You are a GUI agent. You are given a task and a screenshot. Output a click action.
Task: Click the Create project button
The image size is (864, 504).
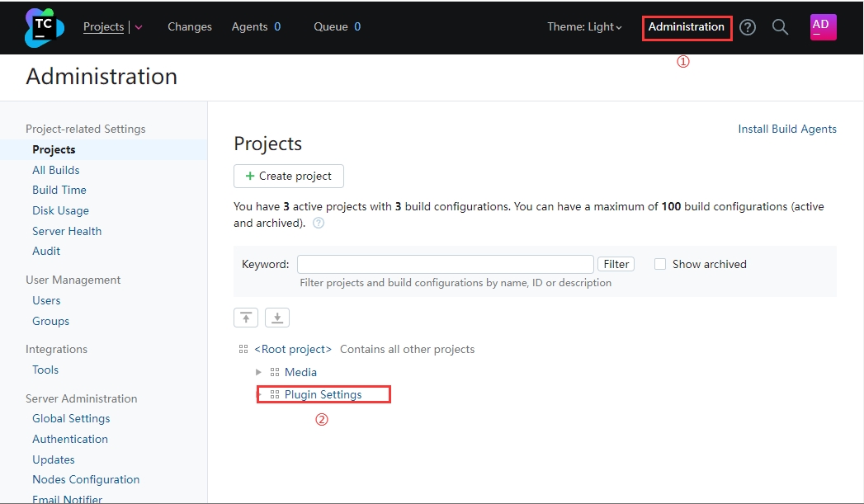click(x=289, y=176)
